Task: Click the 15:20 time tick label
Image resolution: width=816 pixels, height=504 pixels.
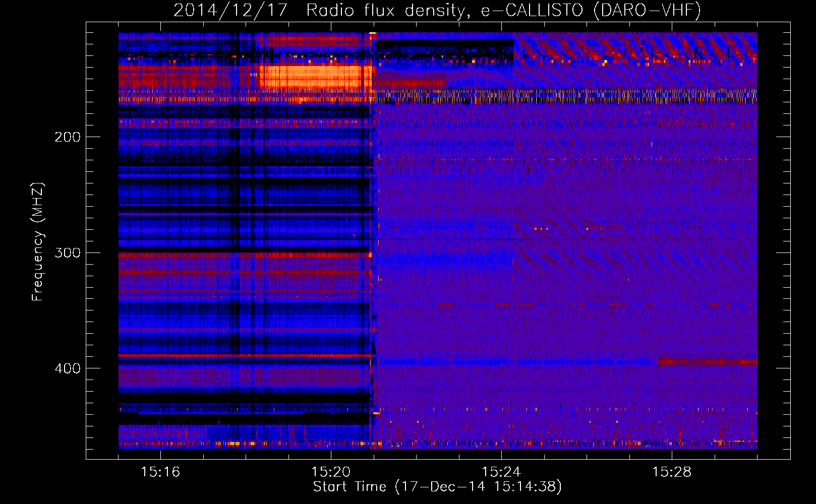Action: [331, 472]
